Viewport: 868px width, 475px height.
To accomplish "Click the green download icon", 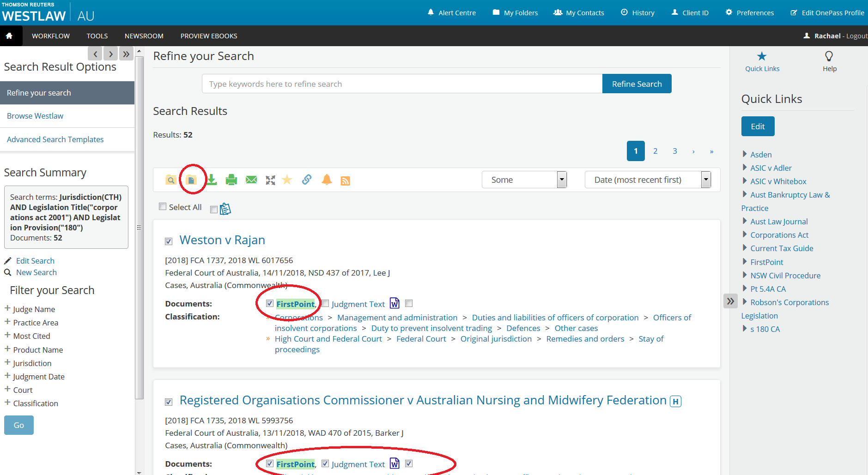I will click(212, 180).
